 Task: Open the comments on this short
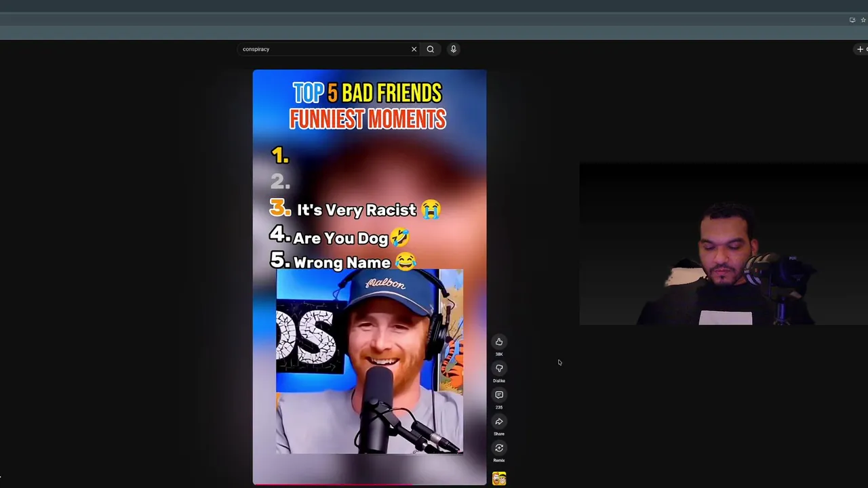[x=499, y=394]
